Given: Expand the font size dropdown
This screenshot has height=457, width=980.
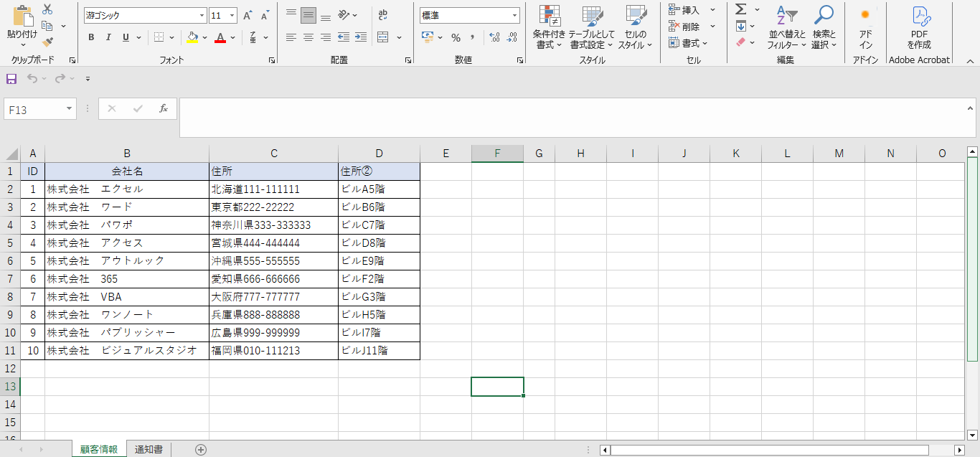Looking at the screenshot, I should (x=232, y=15).
